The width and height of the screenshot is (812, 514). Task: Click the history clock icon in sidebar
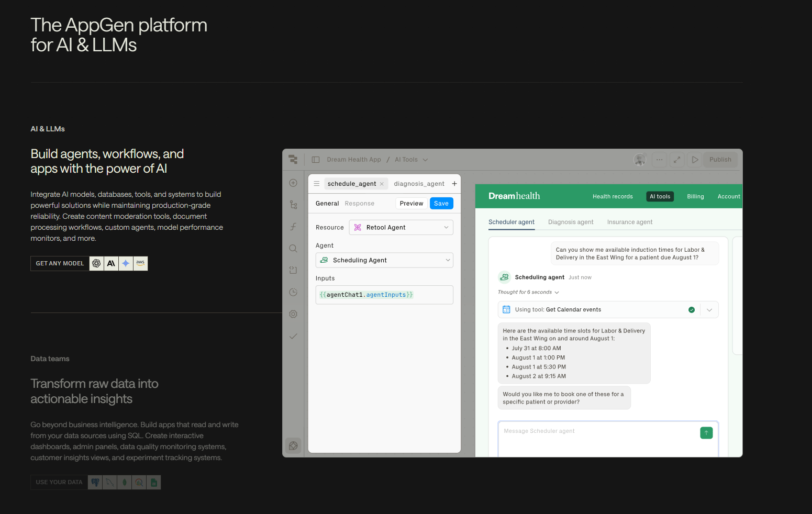293,292
